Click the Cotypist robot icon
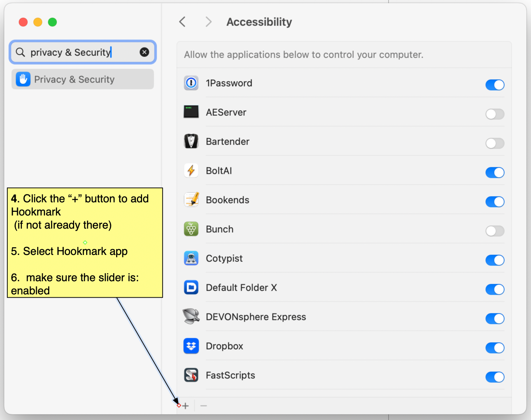Image resolution: width=531 pixels, height=420 pixels. pos(191,258)
